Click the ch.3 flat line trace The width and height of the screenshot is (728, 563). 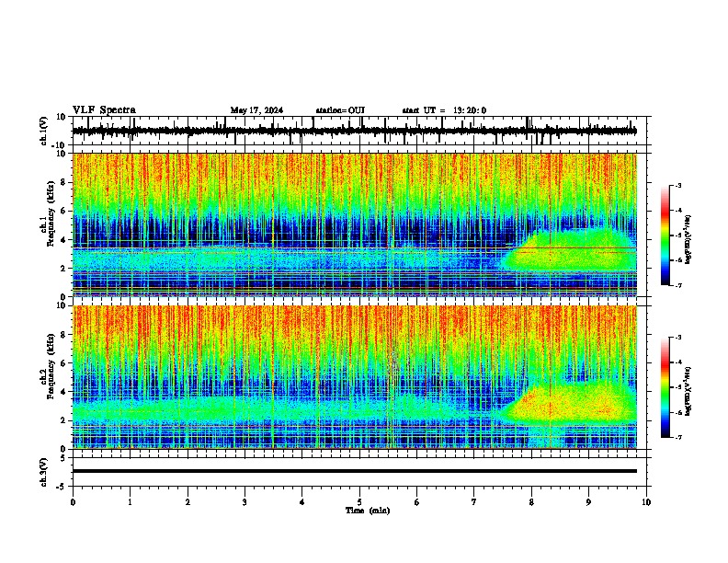pos(355,471)
